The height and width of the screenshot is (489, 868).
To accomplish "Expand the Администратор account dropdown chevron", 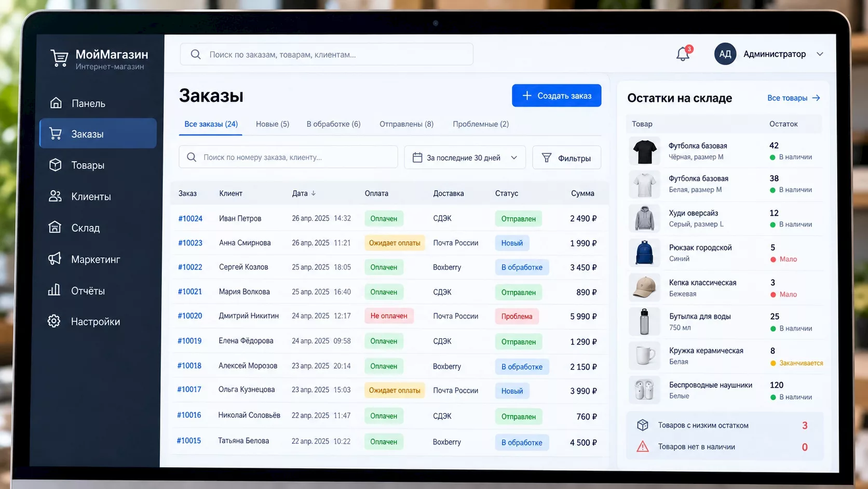I will [x=820, y=54].
